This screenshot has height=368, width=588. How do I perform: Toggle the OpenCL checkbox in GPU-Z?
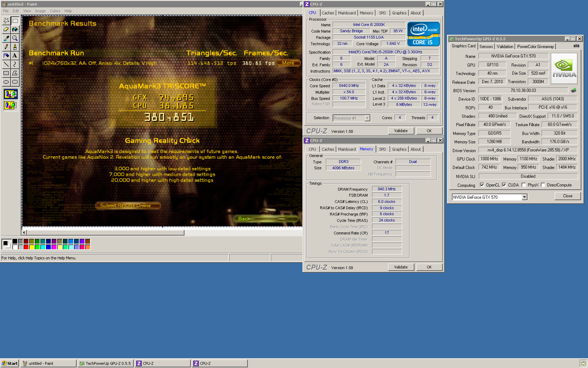click(x=482, y=185)
